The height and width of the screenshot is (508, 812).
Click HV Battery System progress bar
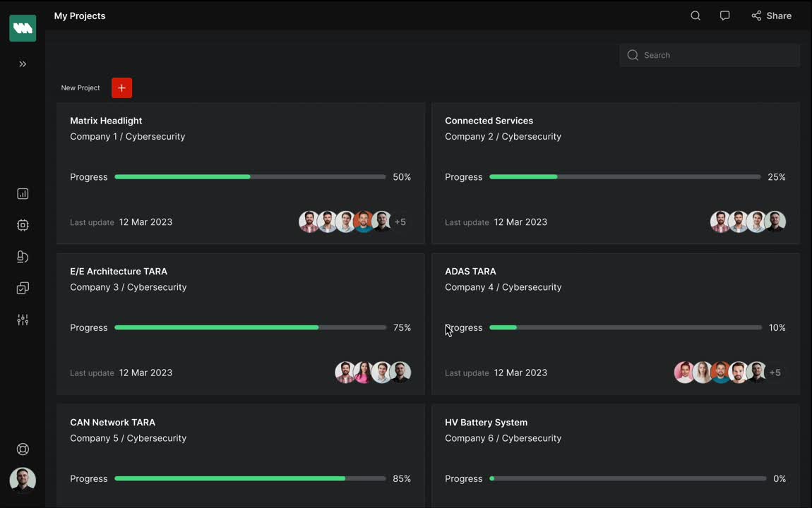(x=628, y=478)
